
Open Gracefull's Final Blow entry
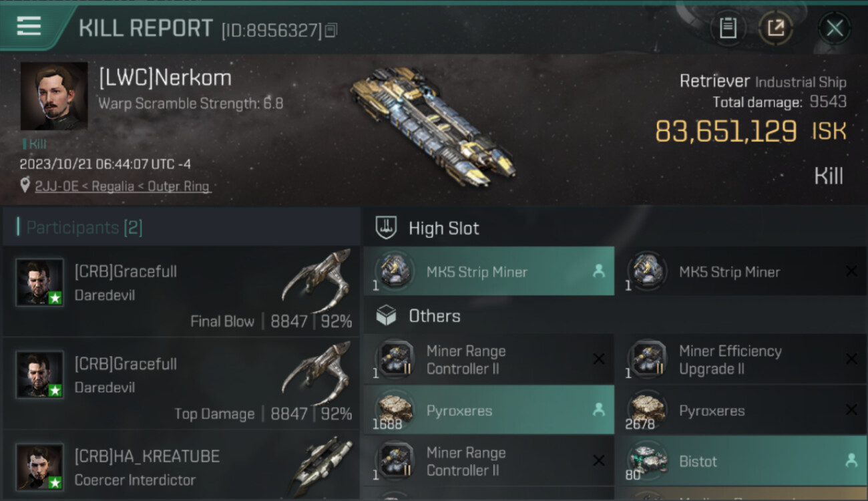click(181, 291)
